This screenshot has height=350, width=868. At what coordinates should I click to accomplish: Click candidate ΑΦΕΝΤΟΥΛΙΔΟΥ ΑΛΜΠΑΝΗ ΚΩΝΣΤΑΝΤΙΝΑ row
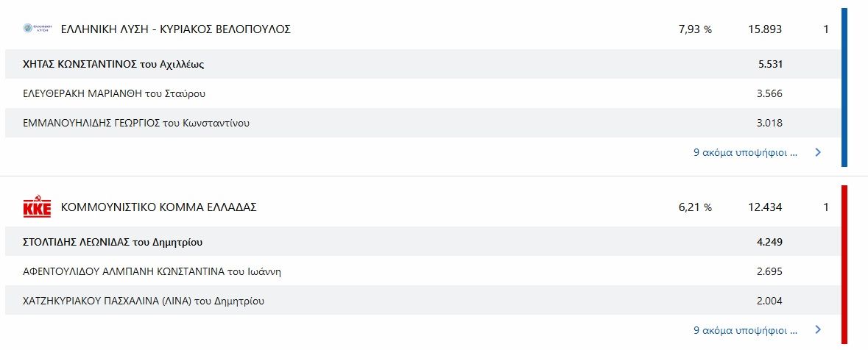(x=423, y=271)
